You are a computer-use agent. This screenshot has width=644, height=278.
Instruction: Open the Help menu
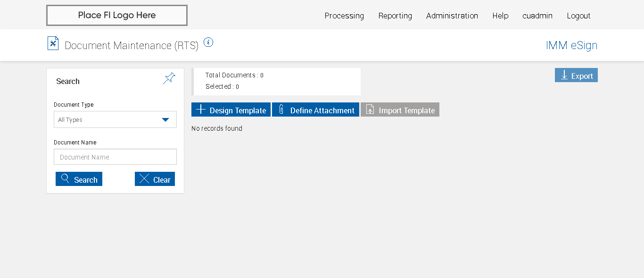(500, 16)
